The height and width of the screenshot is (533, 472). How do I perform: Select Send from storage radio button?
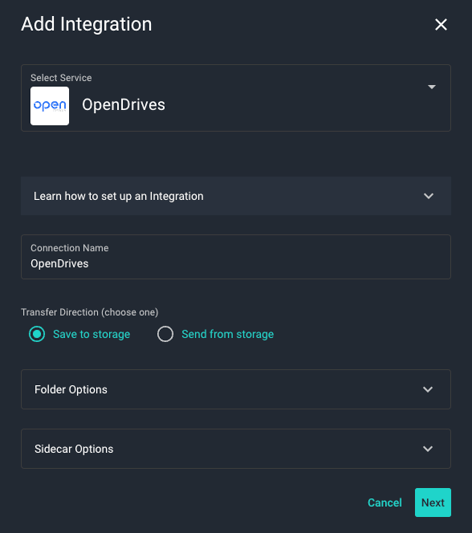[x=165, y=334]
